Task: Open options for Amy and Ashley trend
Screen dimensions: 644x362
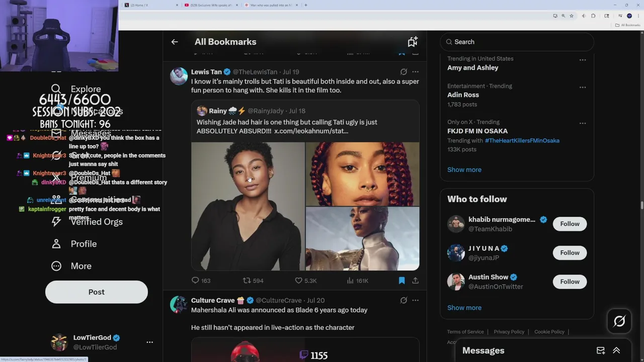Action: [583, 60]
